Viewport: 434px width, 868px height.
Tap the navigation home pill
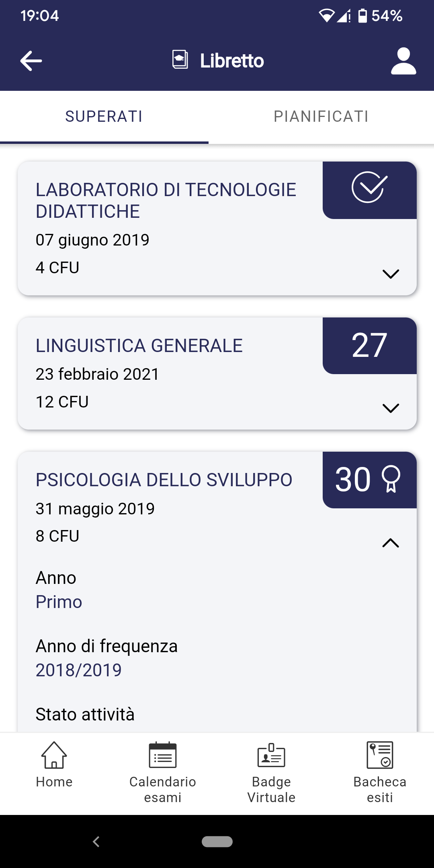(217, 841)
